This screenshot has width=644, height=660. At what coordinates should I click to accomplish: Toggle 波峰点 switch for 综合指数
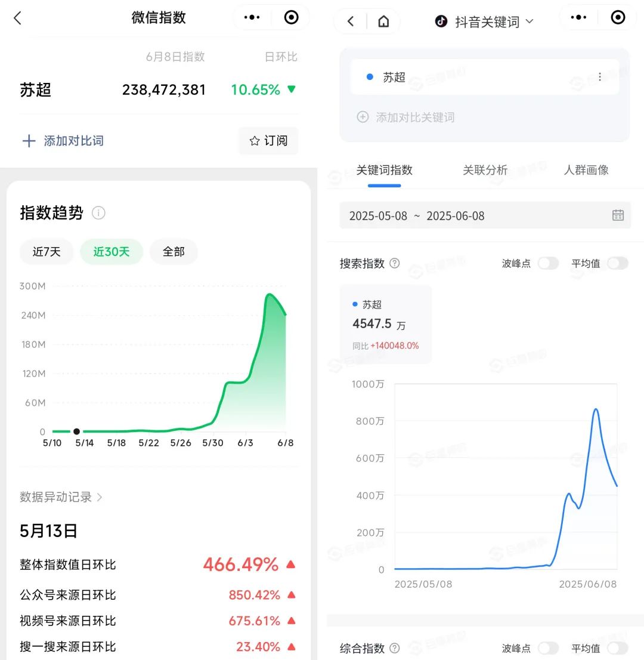coord(548,648)
